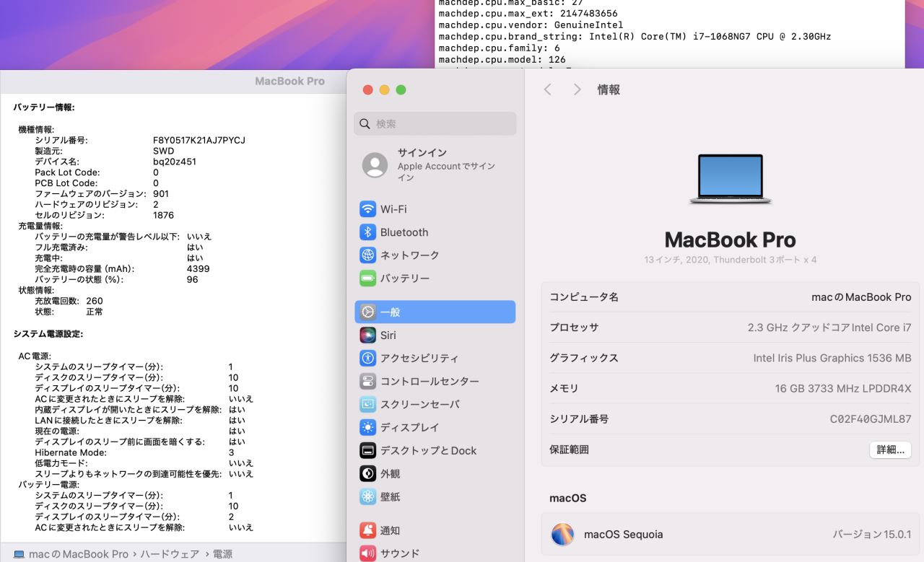
Task: Click the macOS Sequoia logo icon
Action: point(562,535)
